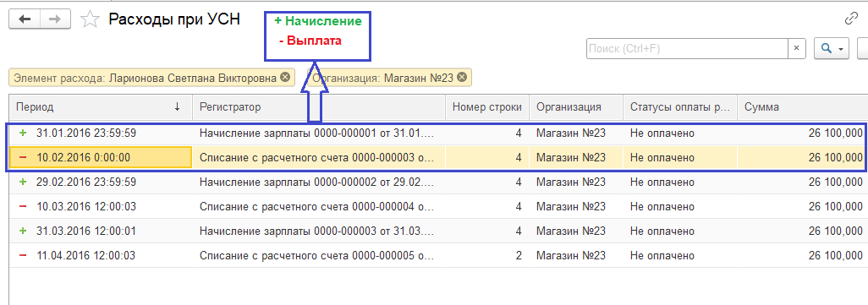Screen dimensions: 868x305
Task: Open Списание с расчетного счета 0000-000005 entry
Action: pos(318,256)
